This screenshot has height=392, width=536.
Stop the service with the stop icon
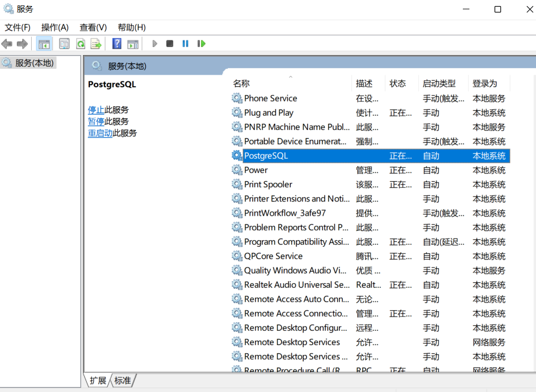tap(170, 44)
